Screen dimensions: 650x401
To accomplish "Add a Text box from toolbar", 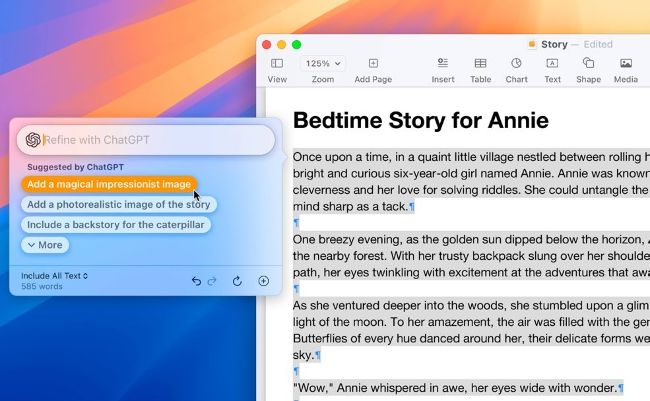I will point(552,64).
